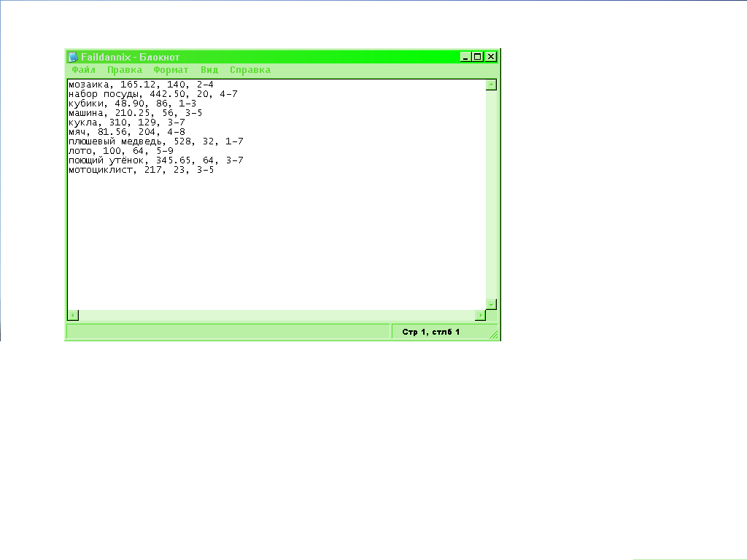Click the word 'кубики' in the text
747x560 pixels.
(x=86, y=104)
